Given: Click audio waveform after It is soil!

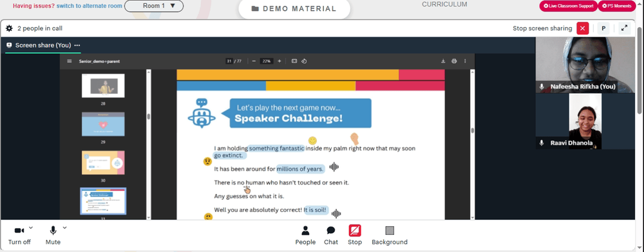Looking at the screenshot, I should pyautogui.click(x=336, y=213).
